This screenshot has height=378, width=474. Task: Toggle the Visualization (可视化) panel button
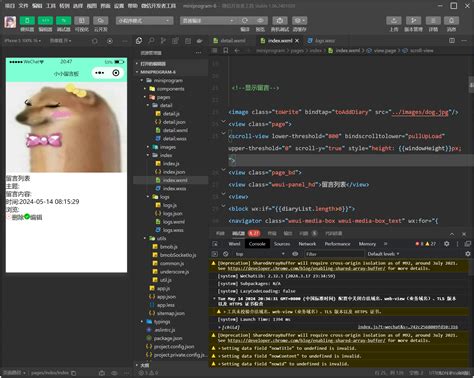tap(82, 21)
